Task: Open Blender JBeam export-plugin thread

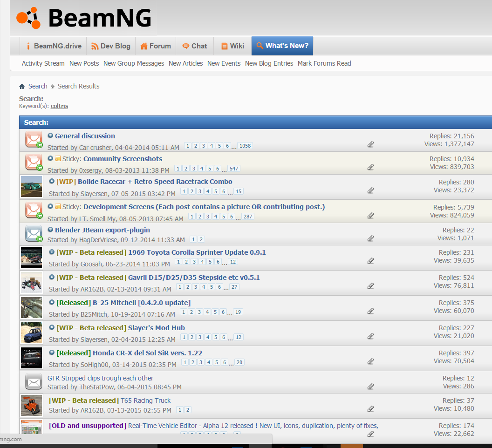Action: (x=102, y=230)
